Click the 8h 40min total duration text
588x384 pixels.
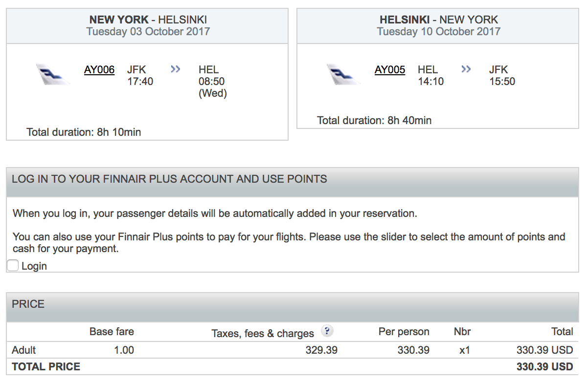pos(374,120)
